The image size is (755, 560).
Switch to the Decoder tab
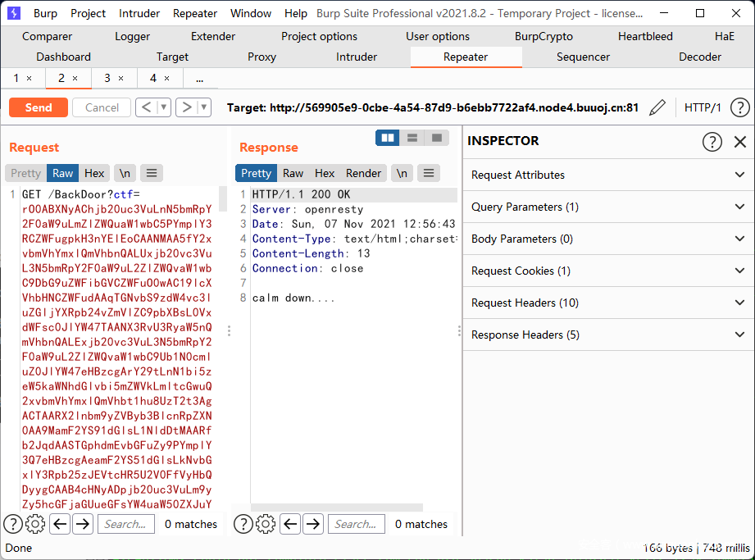(700, 57)
